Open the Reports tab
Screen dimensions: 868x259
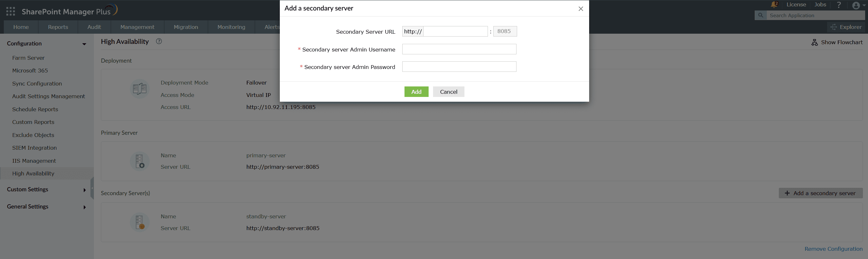coord(58,27)
